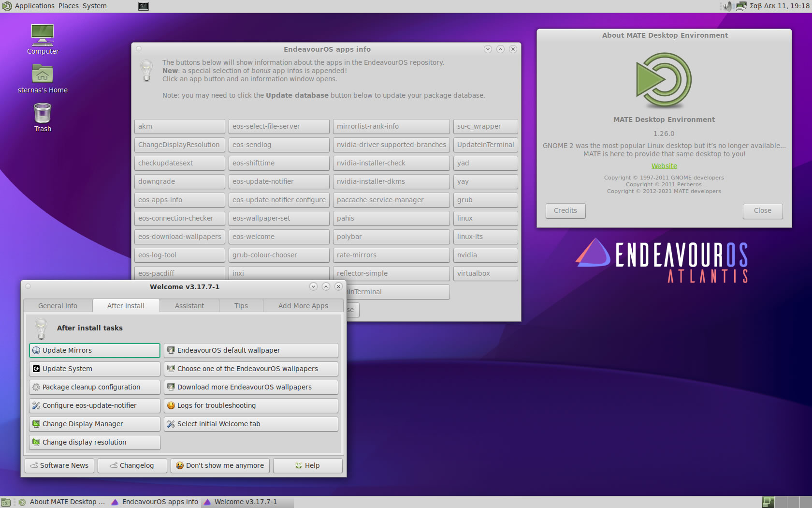
Task: Open Help in the Welcome window
Action: point(307,465)
